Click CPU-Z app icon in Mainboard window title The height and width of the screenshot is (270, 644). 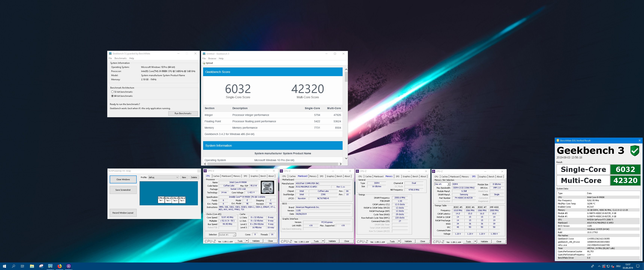(x=281, y=171)
